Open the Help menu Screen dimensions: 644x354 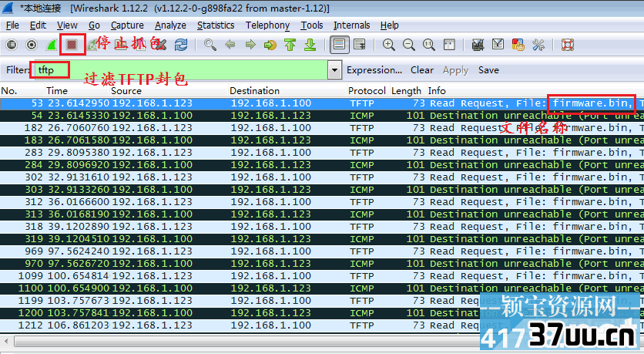[389, 25]
